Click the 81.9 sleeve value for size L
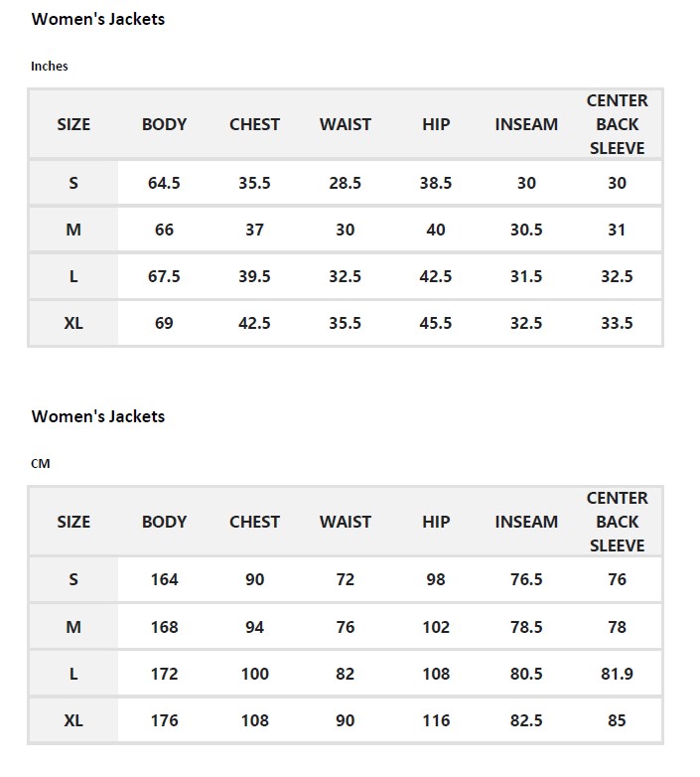700x777 pixels. coord(617,674)
